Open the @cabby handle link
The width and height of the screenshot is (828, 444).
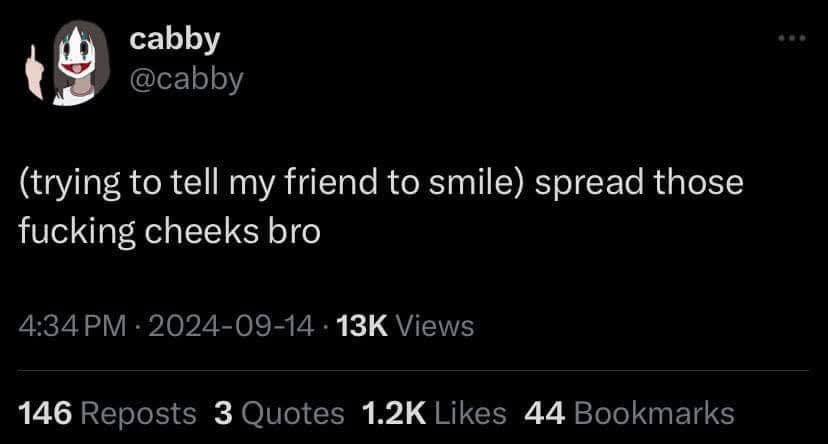pos(186,80)
